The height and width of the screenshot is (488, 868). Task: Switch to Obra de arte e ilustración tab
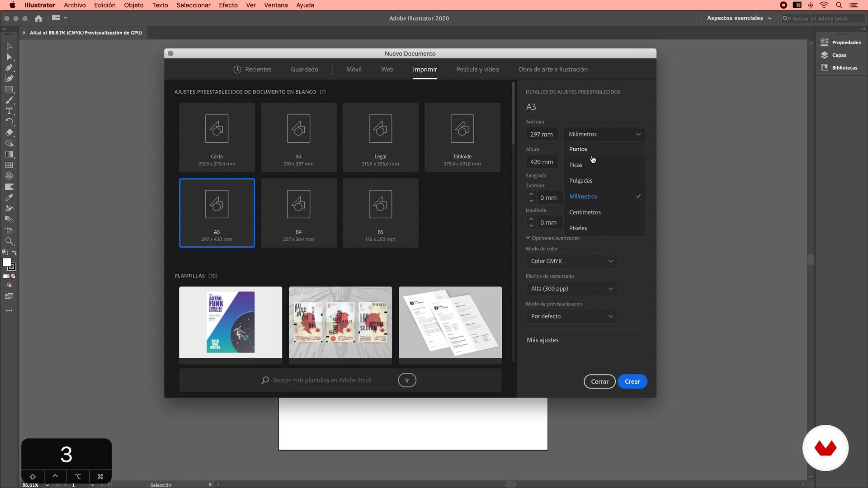(553, 70)
